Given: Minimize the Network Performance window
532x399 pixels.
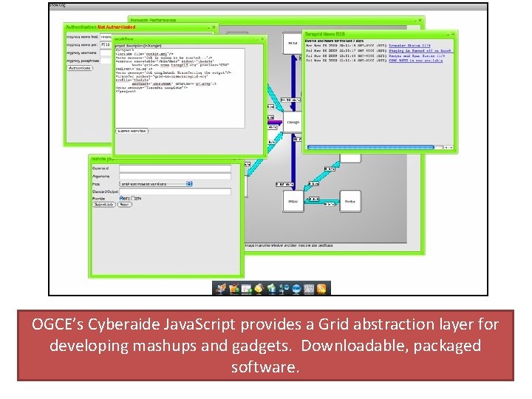Looking at the screenshot, I should [415, 21].
